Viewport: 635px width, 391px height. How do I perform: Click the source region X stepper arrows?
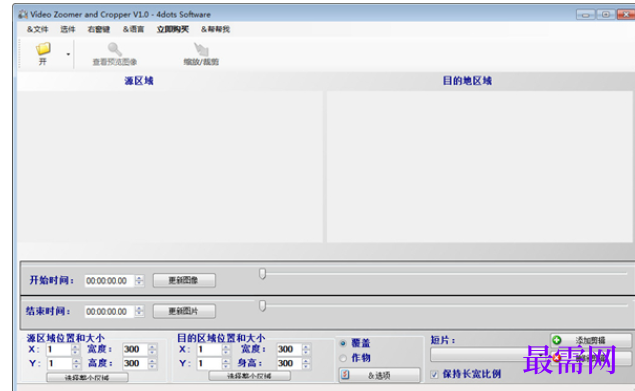76,349
